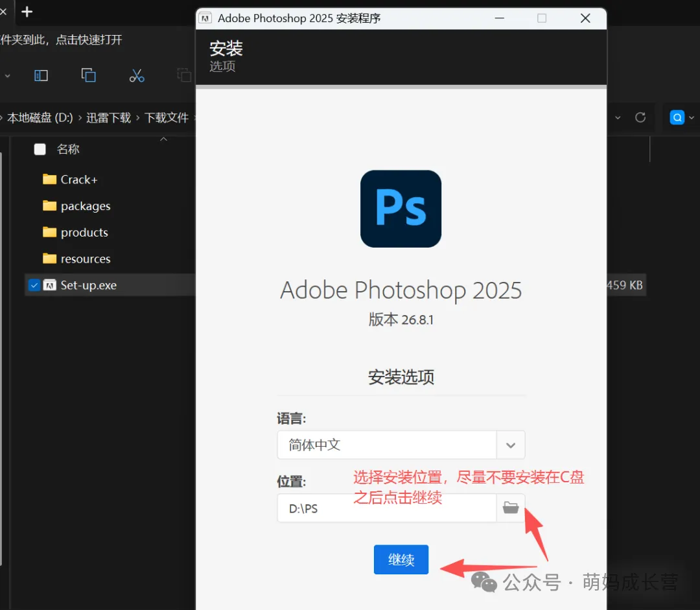The image size is (700, 610).
Task: Open the packages folder in File Explorer
Action: pyautogui.click(x=86, y=206)
